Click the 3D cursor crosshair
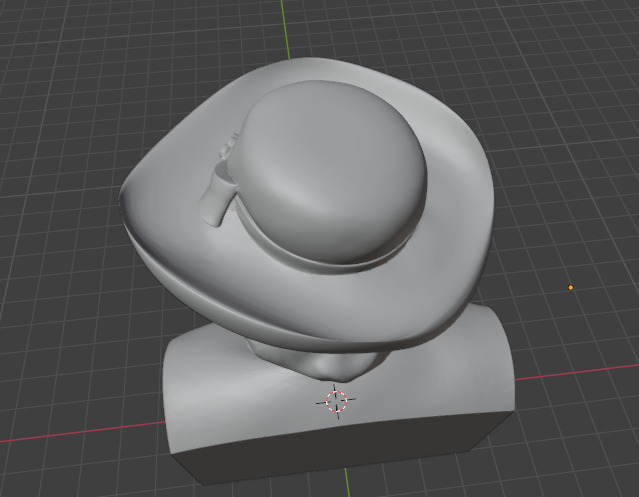Screen dimensions: 639x497 pos(336,401)
